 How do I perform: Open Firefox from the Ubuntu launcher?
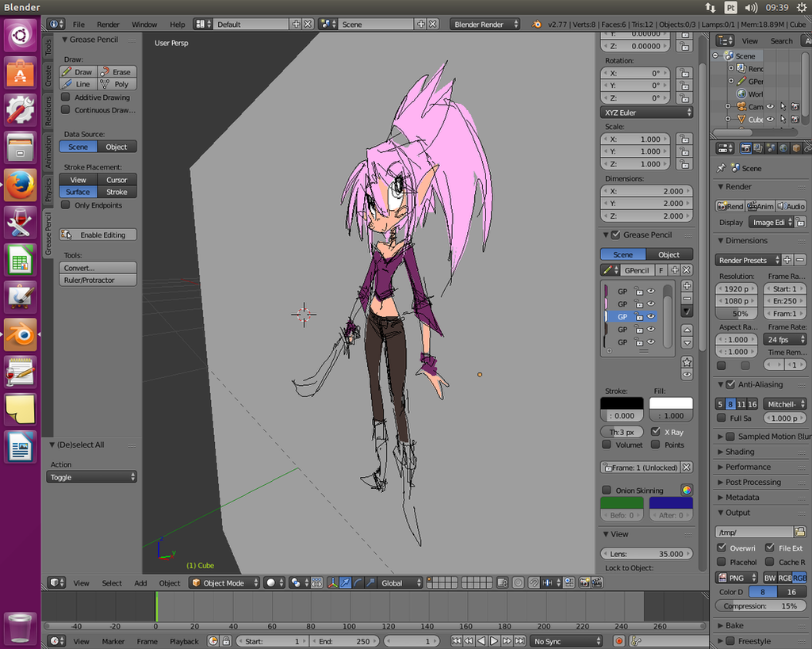pos(20,185)
